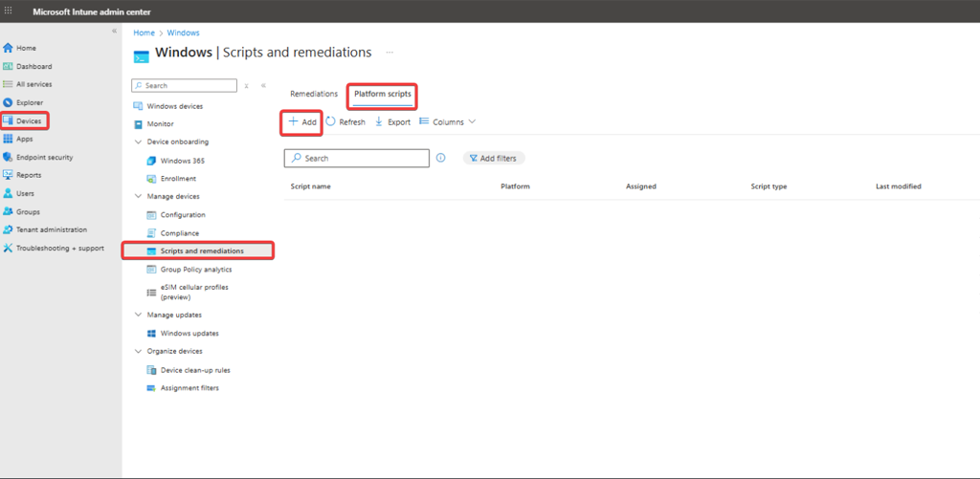Screen dimensions: 980x479
Task: Click the Devices icon in sidebar
Action: pos(8,120)
